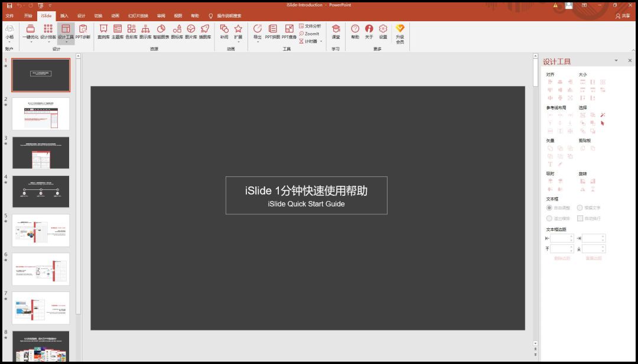This screenshot has height=364, width=638.
Task: Click the next slide double-arrow button
Action: coord(535,355)
